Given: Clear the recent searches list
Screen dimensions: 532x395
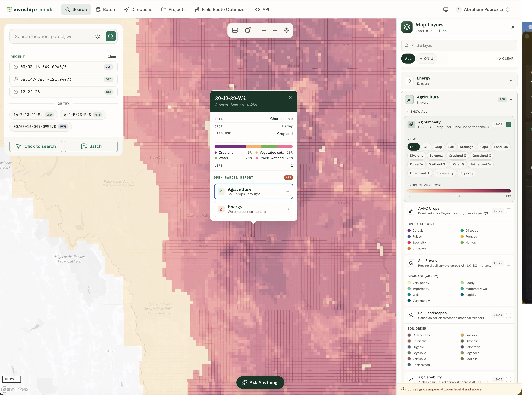Looking at the screenshot, I should pyautogui.click(x=112, y=57).
